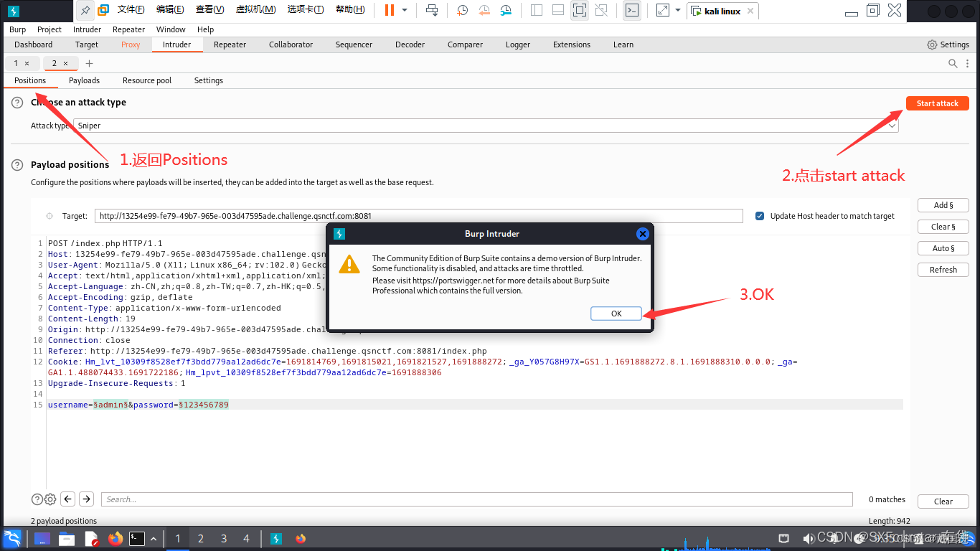
Task: Open the Repeater menu in the Burp menu bar
Action: pos(128,29)
